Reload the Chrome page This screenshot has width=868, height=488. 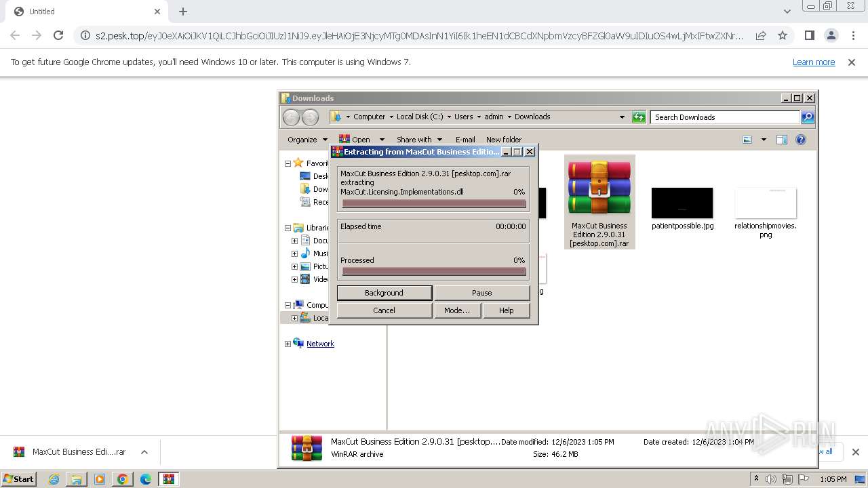coord(58,35)
